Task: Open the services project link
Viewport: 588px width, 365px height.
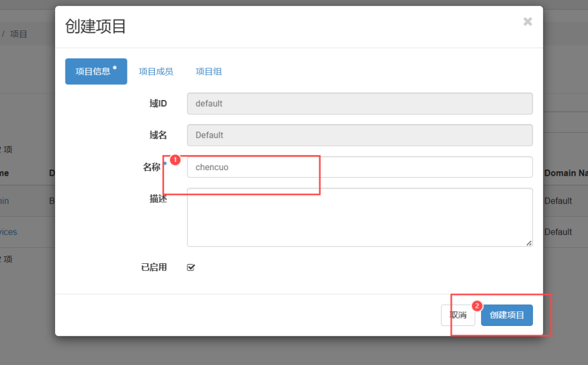Action: click(x=8, y=232)
